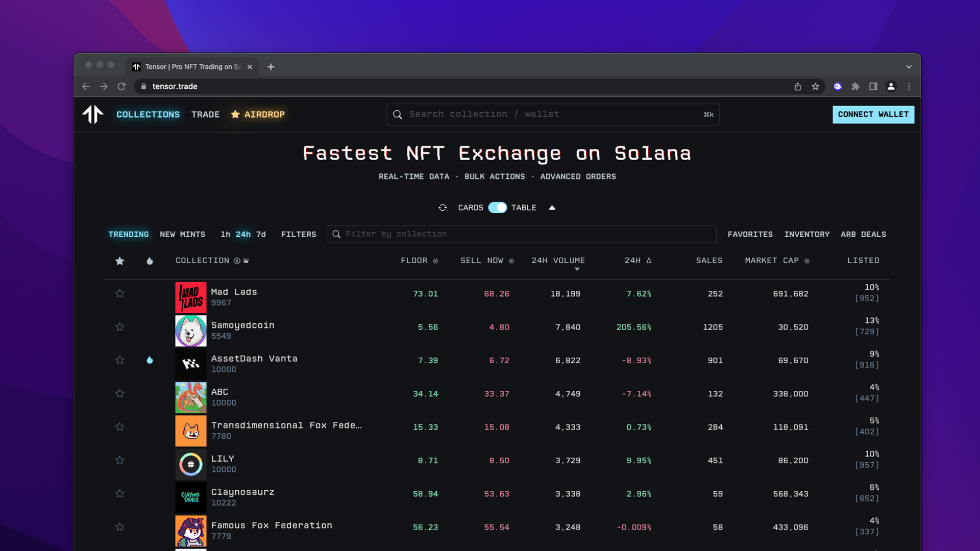980x551 pixels.
Task: Click the CONNECT WALLET button
Action: 873,114
